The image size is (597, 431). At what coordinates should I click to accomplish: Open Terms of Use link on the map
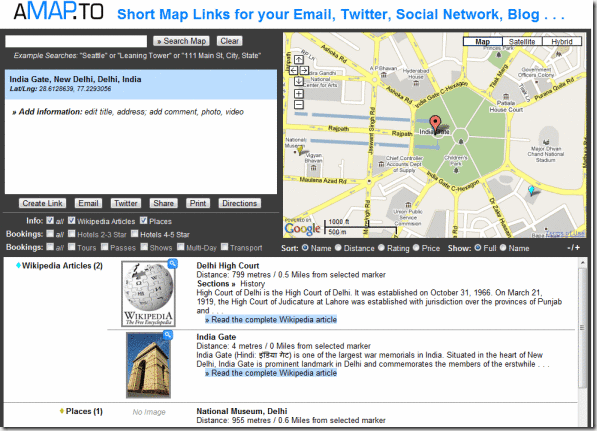point(565,233)
